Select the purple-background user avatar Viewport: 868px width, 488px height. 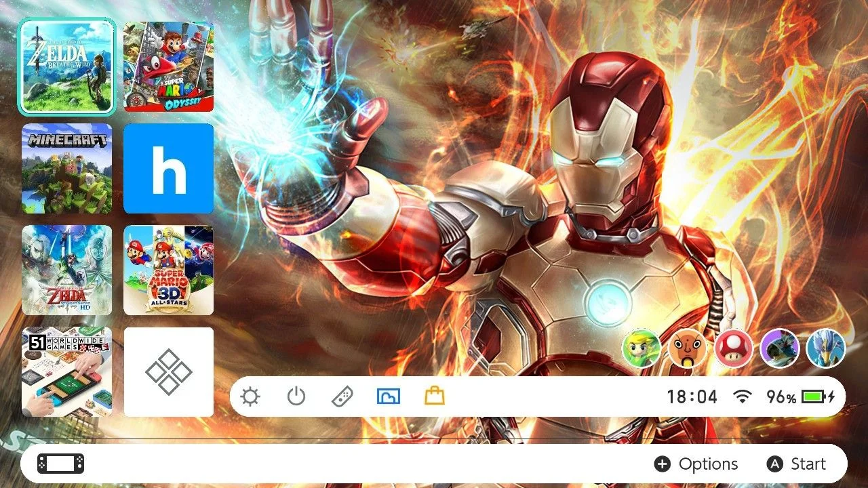[780, 348]
